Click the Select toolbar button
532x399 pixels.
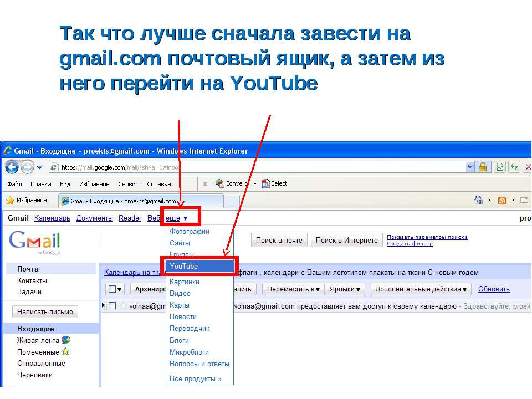click(x=274, y=183)
